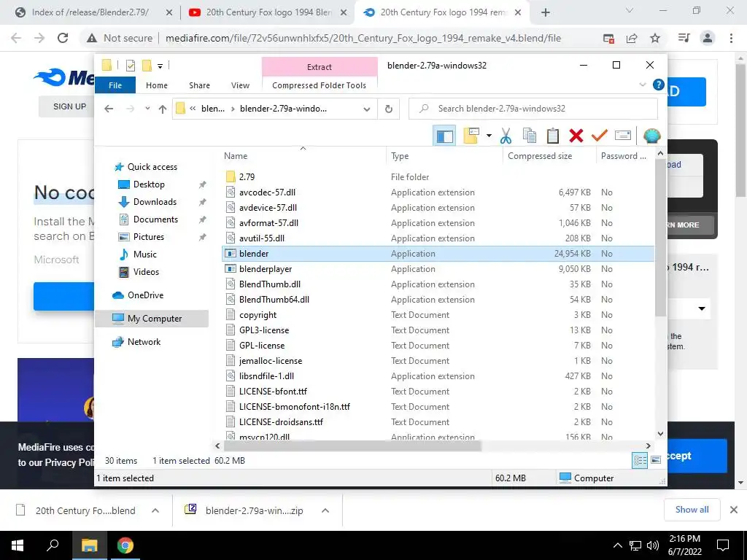The image size is (747, 560).
Task: Open the folder options toolbar icon
Action: 472,136
